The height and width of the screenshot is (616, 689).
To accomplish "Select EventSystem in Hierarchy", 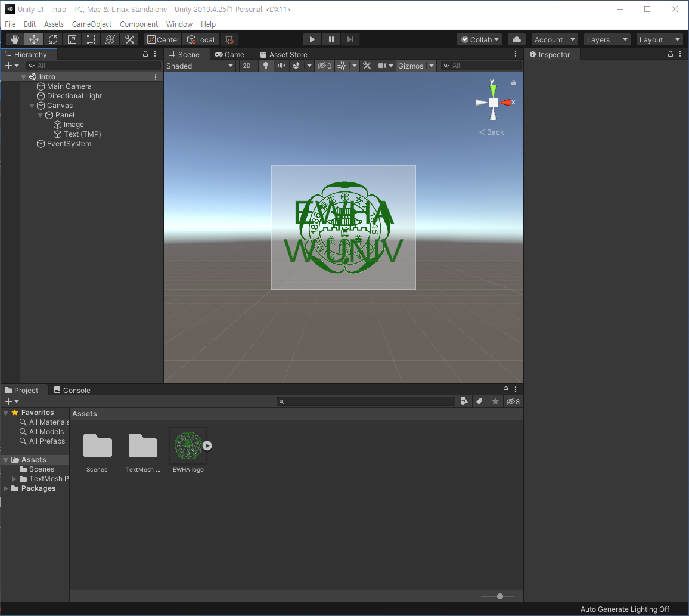I will coord(69,144).
